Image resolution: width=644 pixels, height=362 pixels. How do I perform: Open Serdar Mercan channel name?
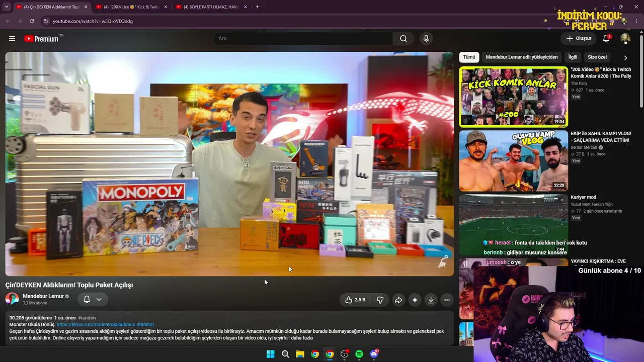pyautogui.click(x=584, y=147)
